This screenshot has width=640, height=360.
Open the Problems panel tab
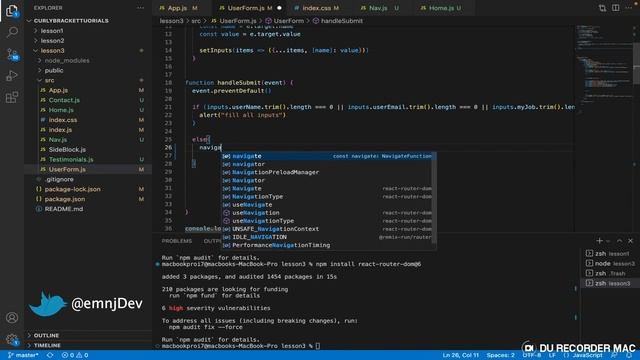tap(177, 241)
